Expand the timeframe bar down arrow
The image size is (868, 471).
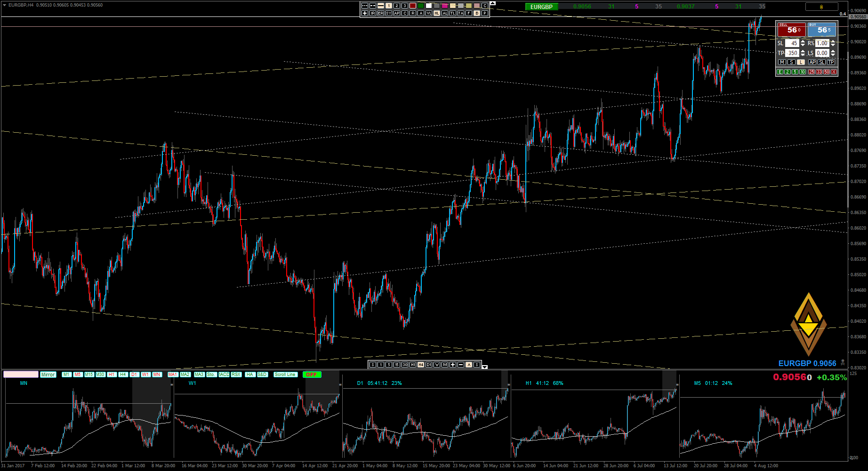(x=485, y=367)
